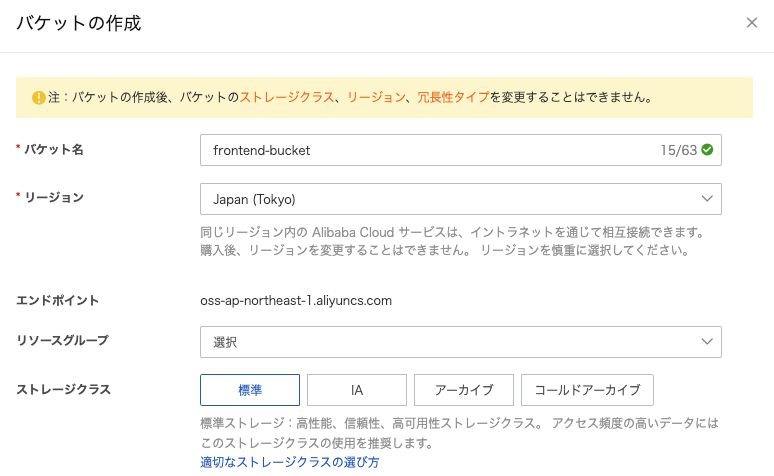Click the chevron arrow in the リージョン field
Screen dimensions: 774x476
pos(707,199)
